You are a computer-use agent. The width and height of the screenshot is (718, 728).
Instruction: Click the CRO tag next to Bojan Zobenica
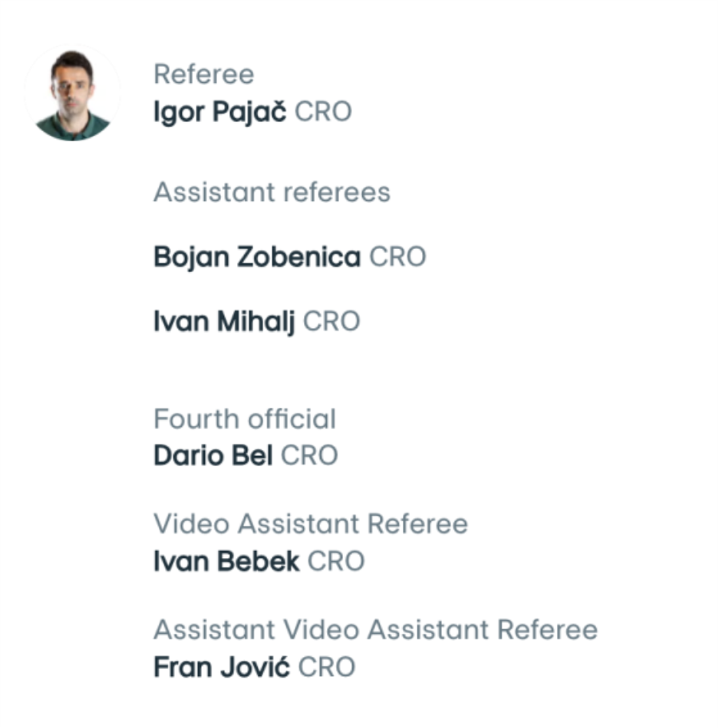point(397,257)
